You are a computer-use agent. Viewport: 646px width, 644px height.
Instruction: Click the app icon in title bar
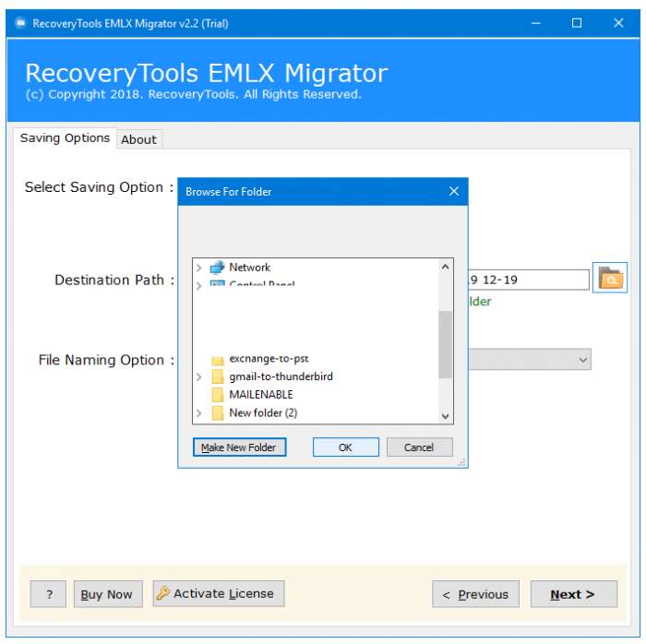tap(20, 23)
